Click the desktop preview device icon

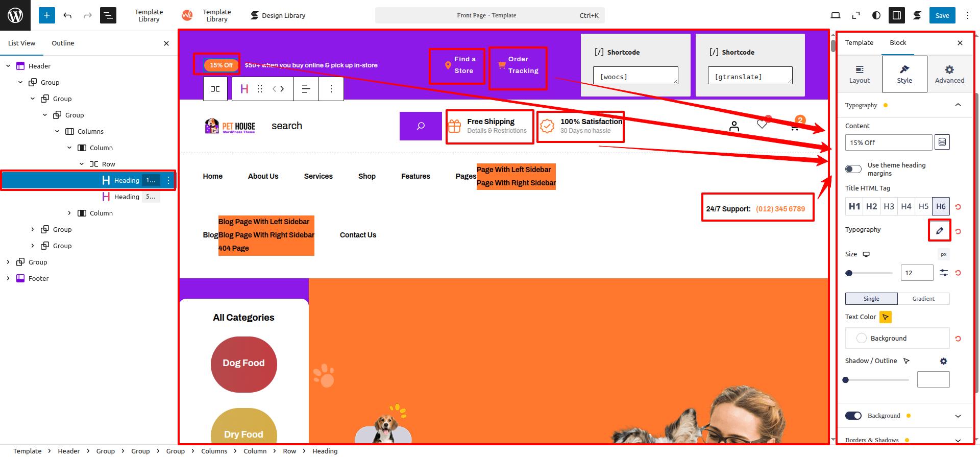[836, 15]
